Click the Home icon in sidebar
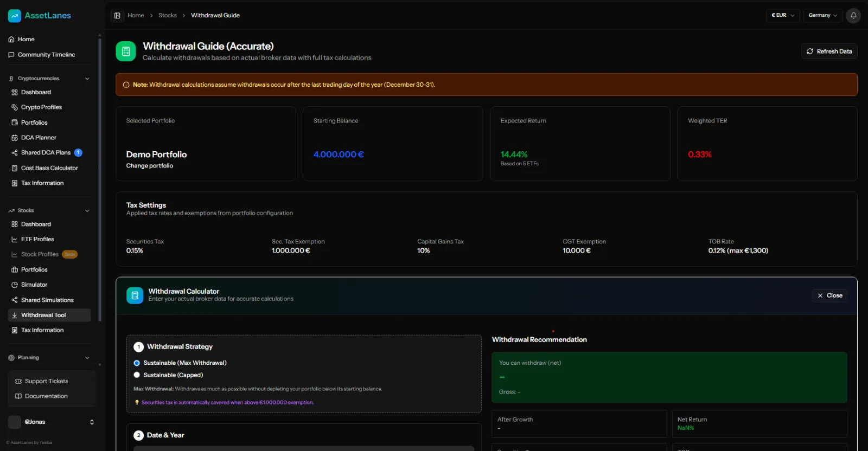The image size is (868, 451). click(11, 39)
